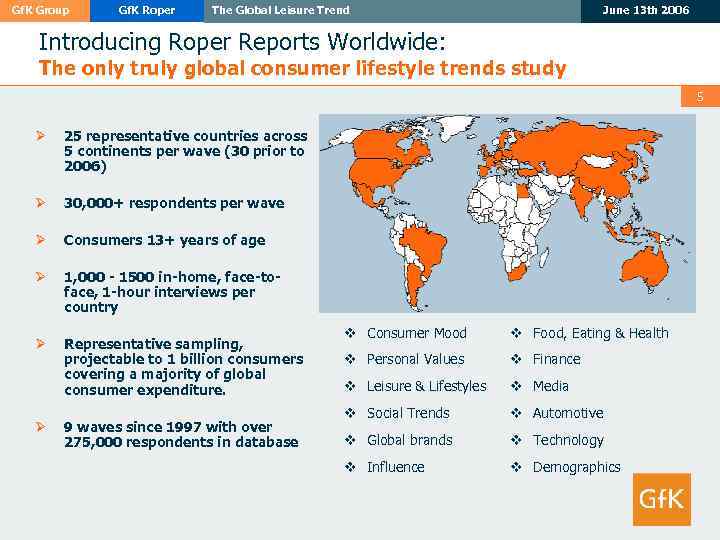Click the Representative sampling bullet text
This screenshot has width=720, height=540.
click(184, 367)
